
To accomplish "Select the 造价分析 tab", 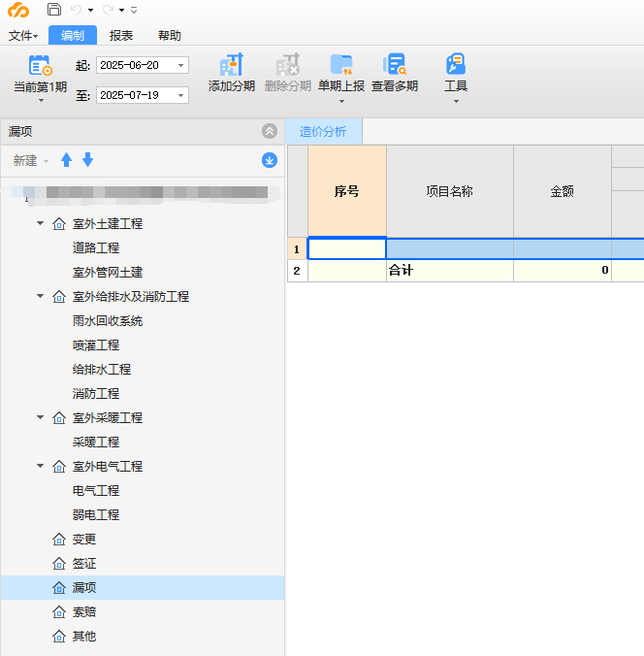I will [323, 132].
